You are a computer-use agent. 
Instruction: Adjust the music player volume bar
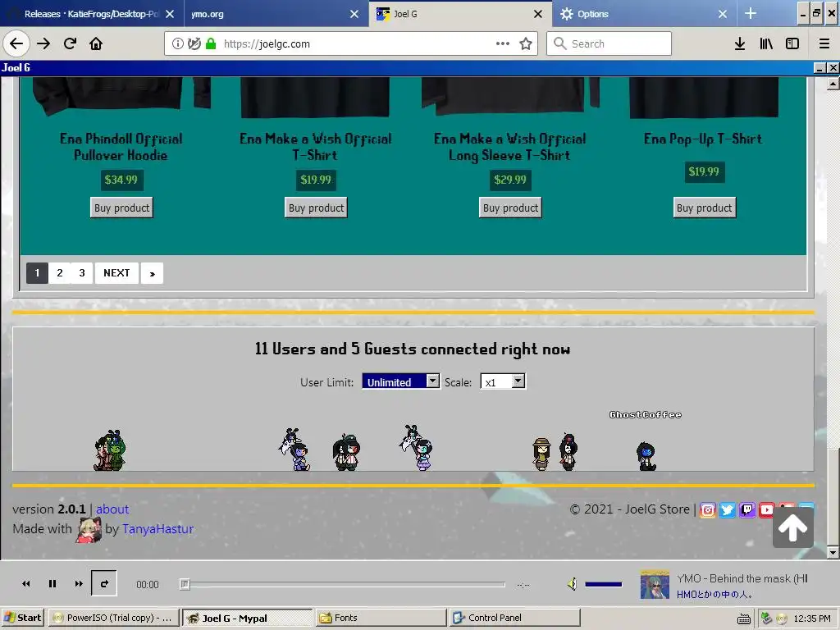click(x=603, y=584)
